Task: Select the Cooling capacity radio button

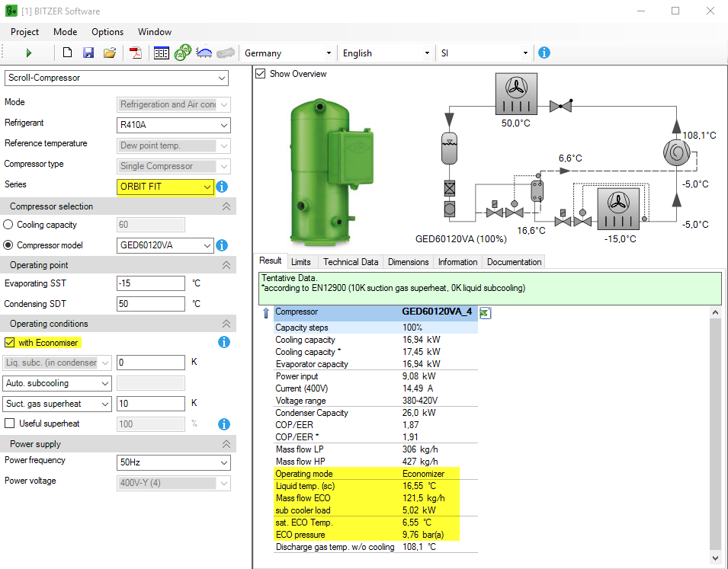Action: point(9,225)
